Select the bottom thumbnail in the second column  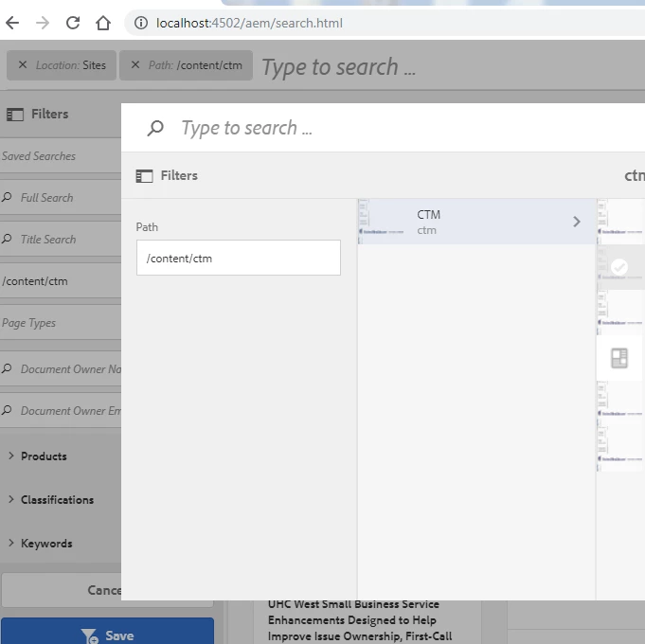coord(620,449)
